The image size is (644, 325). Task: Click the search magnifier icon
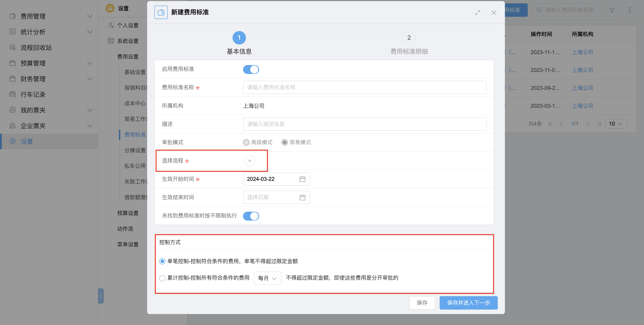pyautogui.click(x=539, y=10)
